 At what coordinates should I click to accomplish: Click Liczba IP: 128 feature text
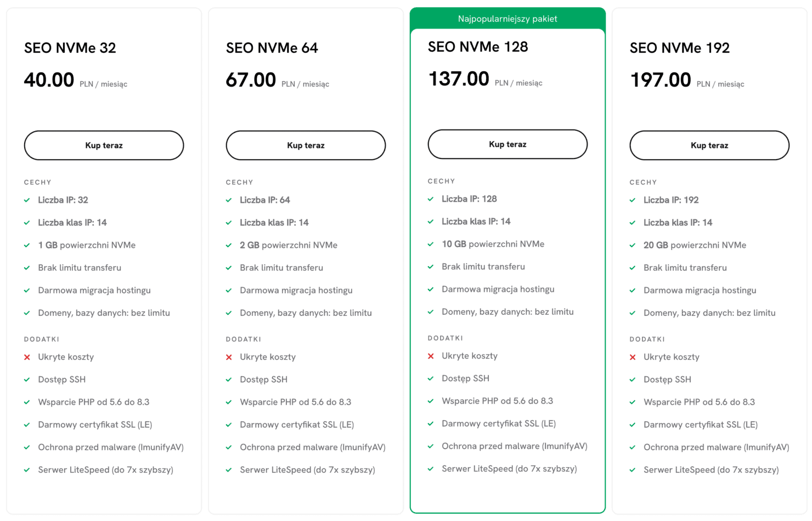pos(469,199)
